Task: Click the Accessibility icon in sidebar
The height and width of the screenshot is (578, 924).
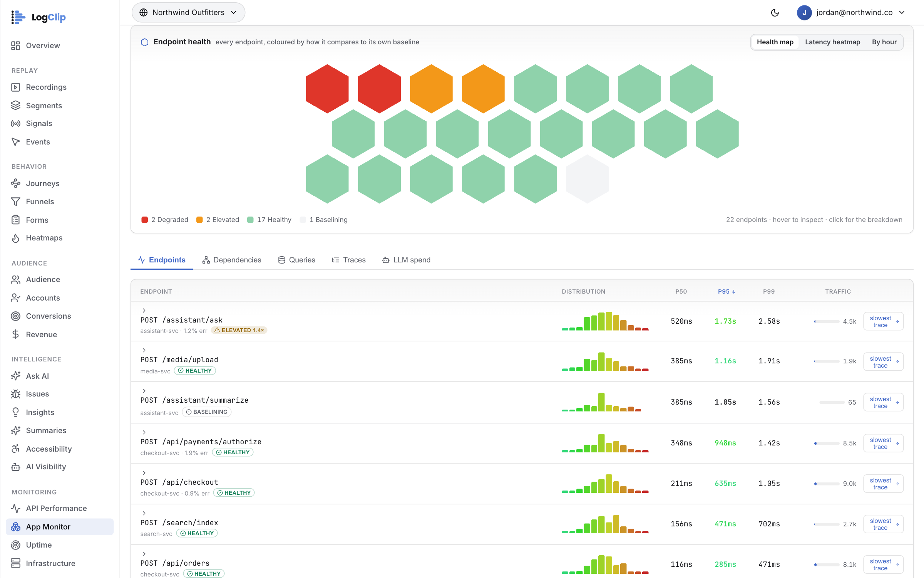Action: pyautogui.click(x=15, y=449)
